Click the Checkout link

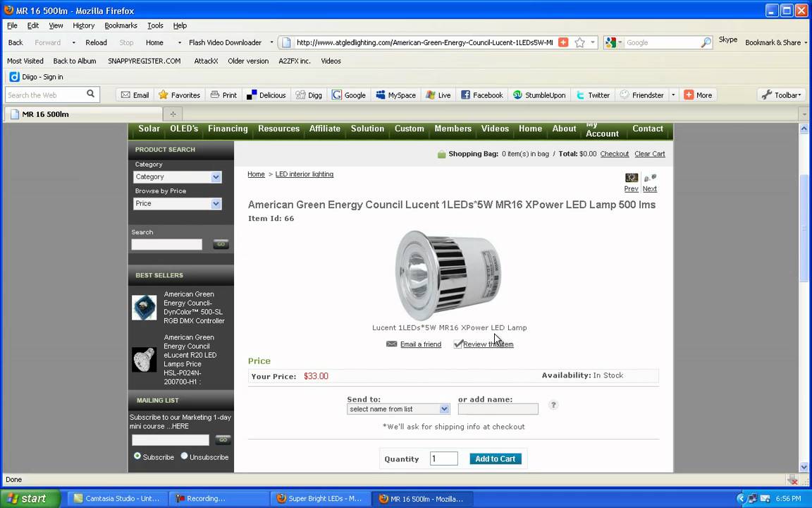click(614, 154)
